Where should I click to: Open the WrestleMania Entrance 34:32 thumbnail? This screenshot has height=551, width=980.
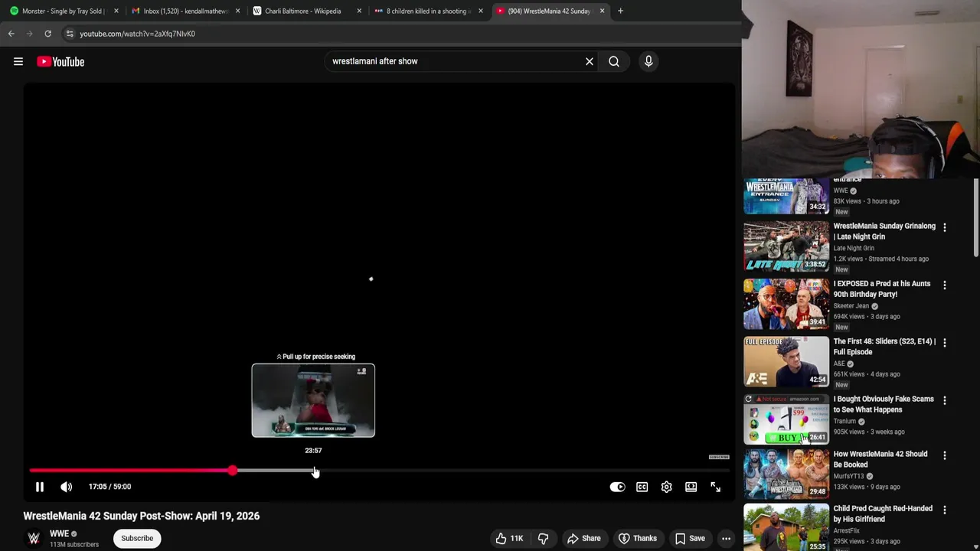786,196
